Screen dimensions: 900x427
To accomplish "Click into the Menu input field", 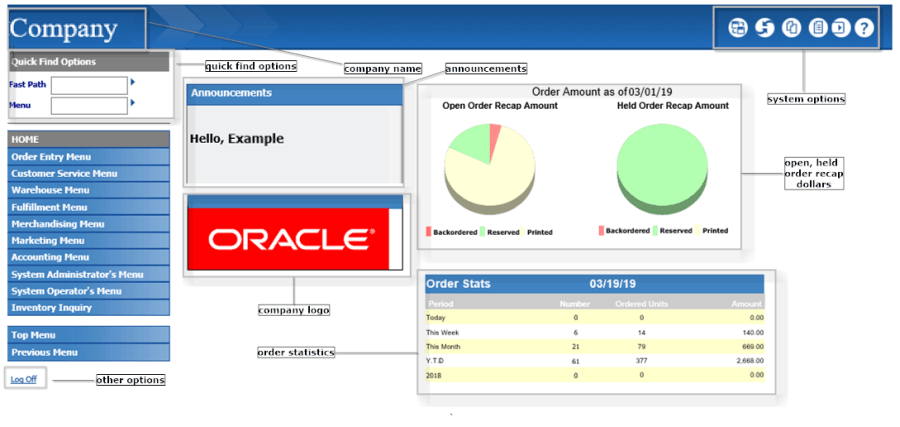I will (x=89, y=106).
